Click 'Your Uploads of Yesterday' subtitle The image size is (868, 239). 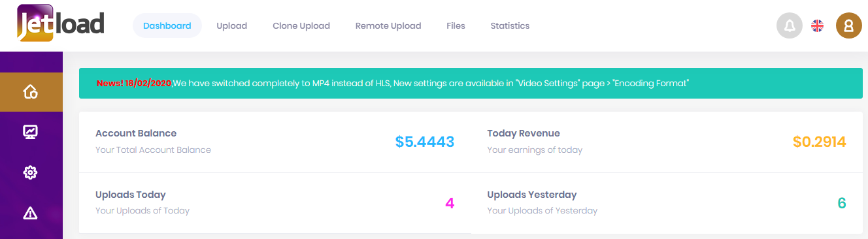[x=542, y=211]
